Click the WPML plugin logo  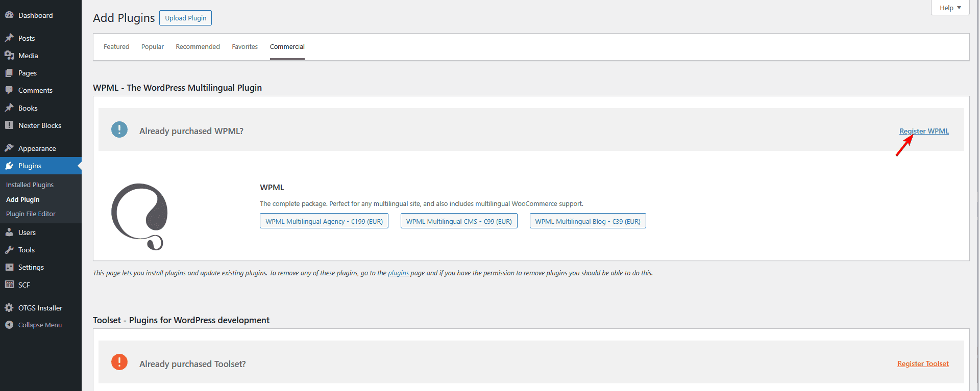click(x=140, y=217)
